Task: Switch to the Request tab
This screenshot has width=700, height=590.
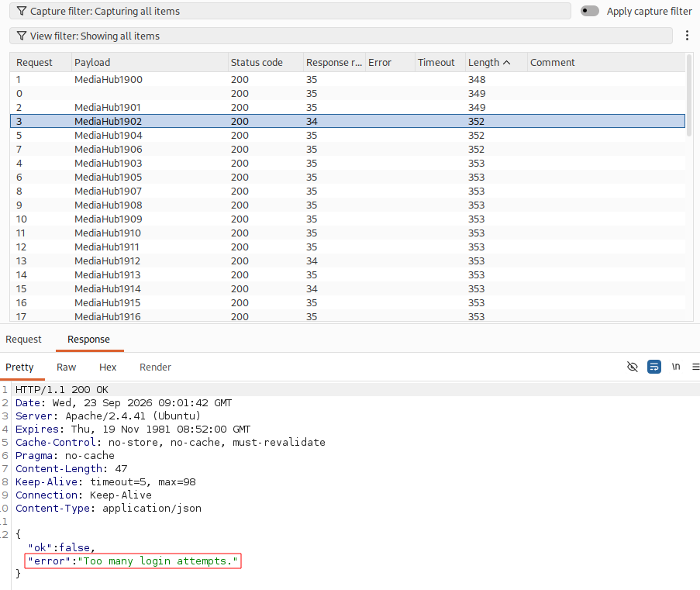Action: point(23,340)
